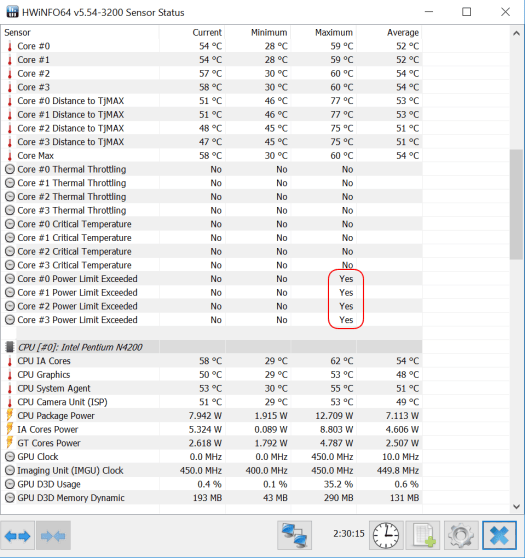Select the Core Max temperature row
The width and height of the screenshot is (525, 558).
click(213, 156)
